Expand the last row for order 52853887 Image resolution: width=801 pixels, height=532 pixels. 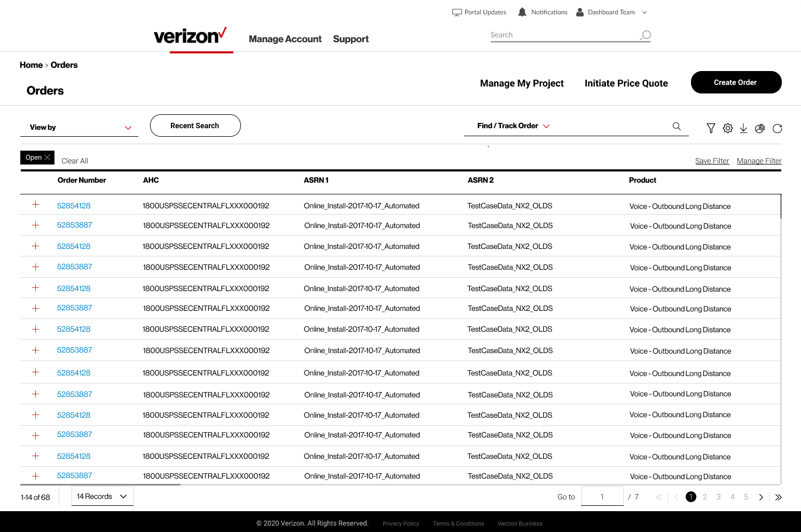pos(36,476)
